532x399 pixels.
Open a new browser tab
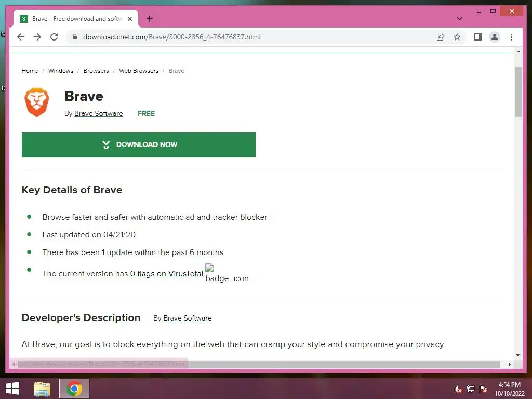point(150,19)
